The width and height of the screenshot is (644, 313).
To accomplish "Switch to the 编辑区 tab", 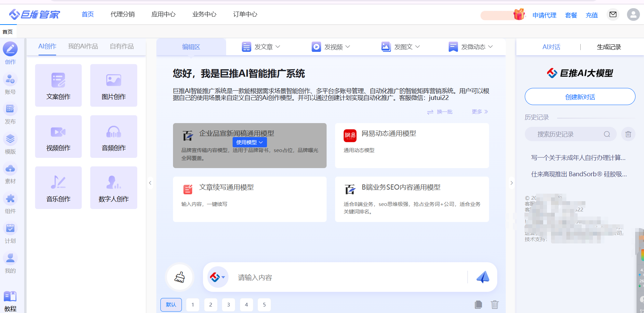I will 191,47.
